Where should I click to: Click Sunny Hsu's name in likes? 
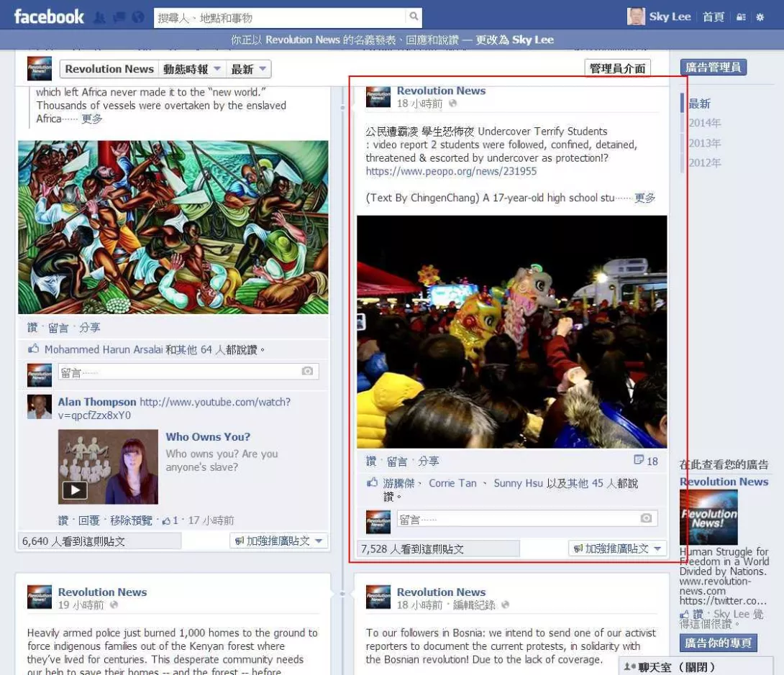[x=518, y=483]
